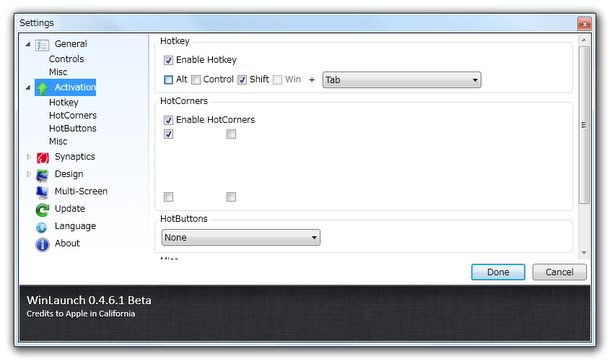Disable the Enable Hotkey checkbox
The height and width of the screenshot is (362, 612).
point(168,60)
